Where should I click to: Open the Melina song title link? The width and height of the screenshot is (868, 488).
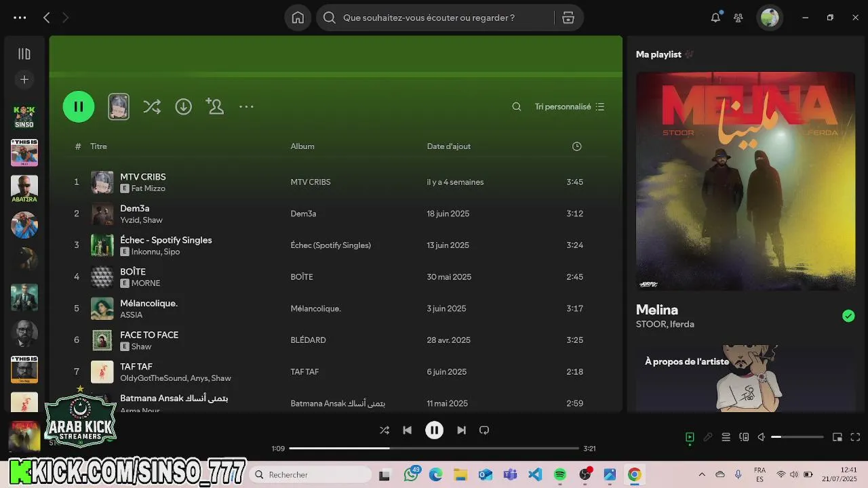point(657,310)
